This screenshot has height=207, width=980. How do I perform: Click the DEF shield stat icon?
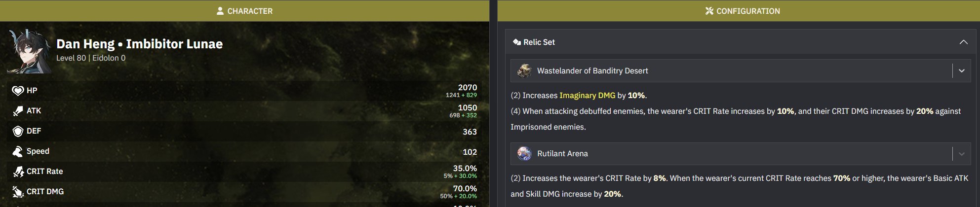[18, 131]
